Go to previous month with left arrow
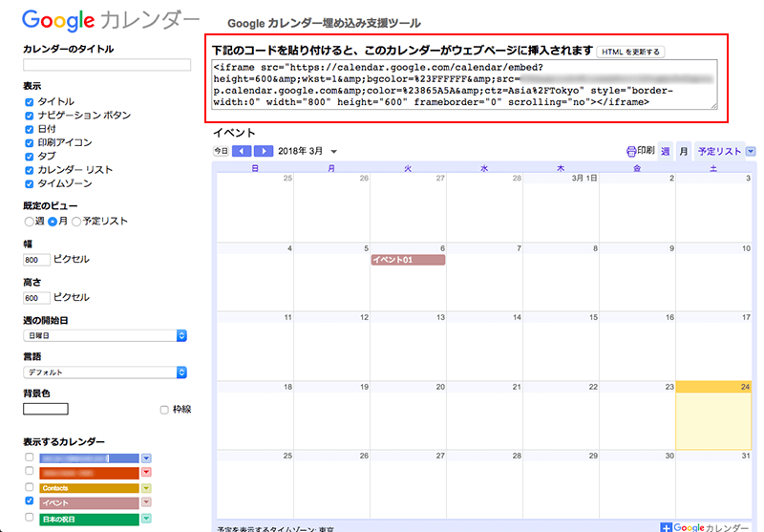764x532 pixels. 242,151
